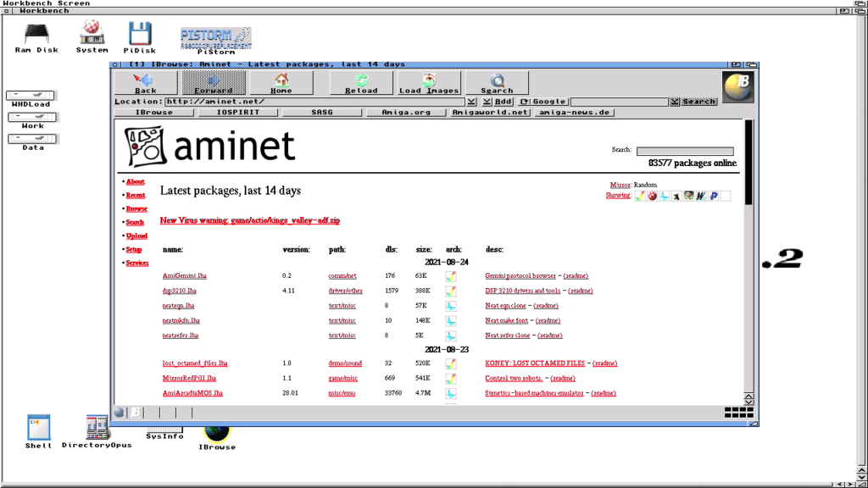Screen dimensions: 868x488
Task: Open the New Virus warning link
Action: 250,220
